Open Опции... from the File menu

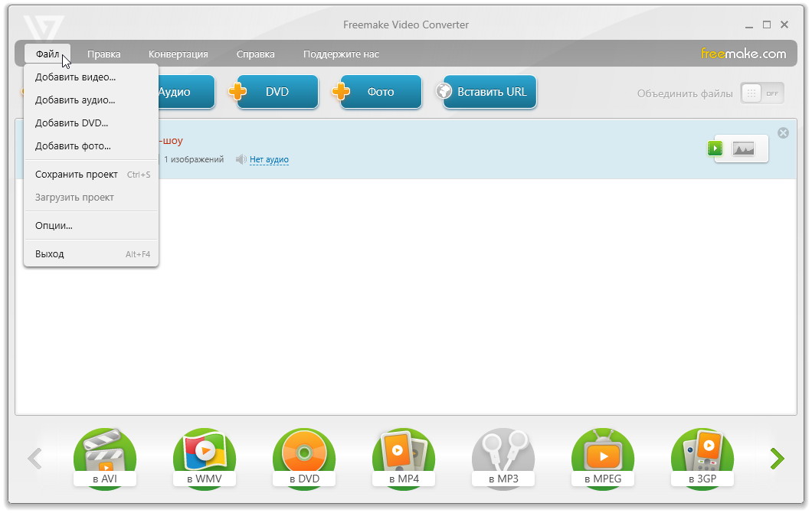91,226
